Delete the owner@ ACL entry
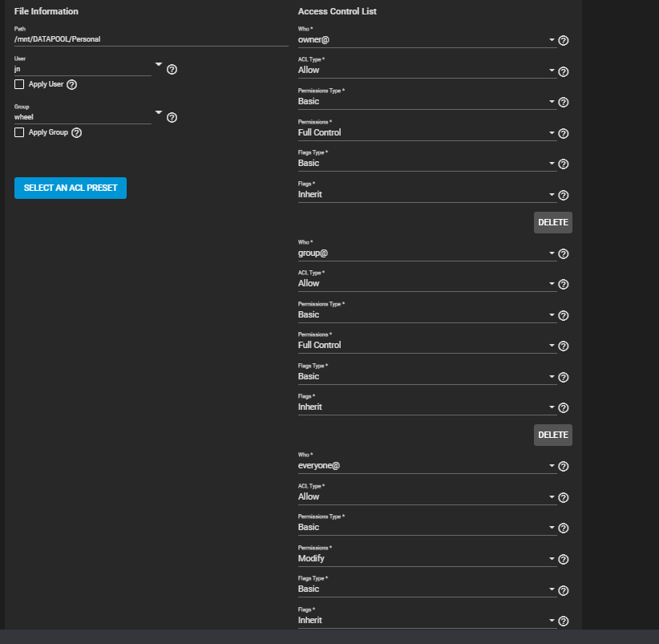 point(552,222)
